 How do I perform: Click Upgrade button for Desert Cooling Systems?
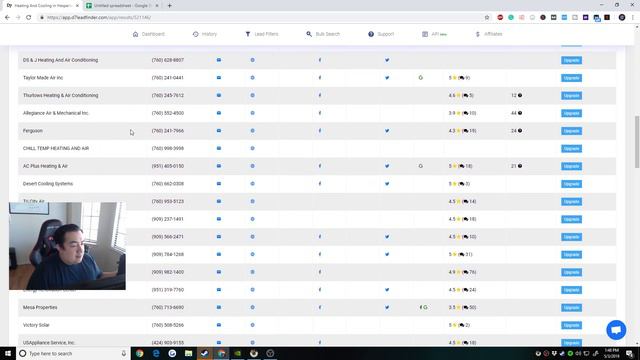pyautogui.click(x=571, y=184)
